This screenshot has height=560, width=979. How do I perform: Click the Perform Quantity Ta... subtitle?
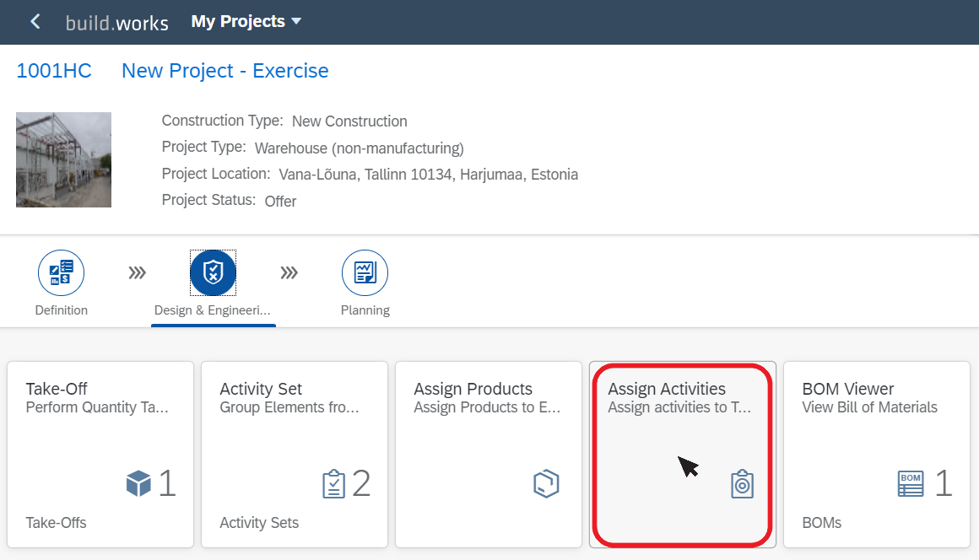(97, 407)
